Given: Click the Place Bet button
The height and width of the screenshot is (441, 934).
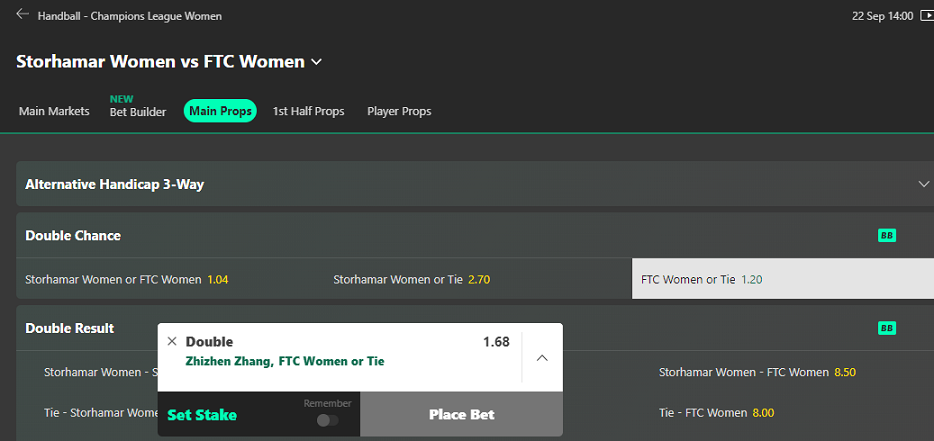Looking at the screenshot, I should [462, 414].
